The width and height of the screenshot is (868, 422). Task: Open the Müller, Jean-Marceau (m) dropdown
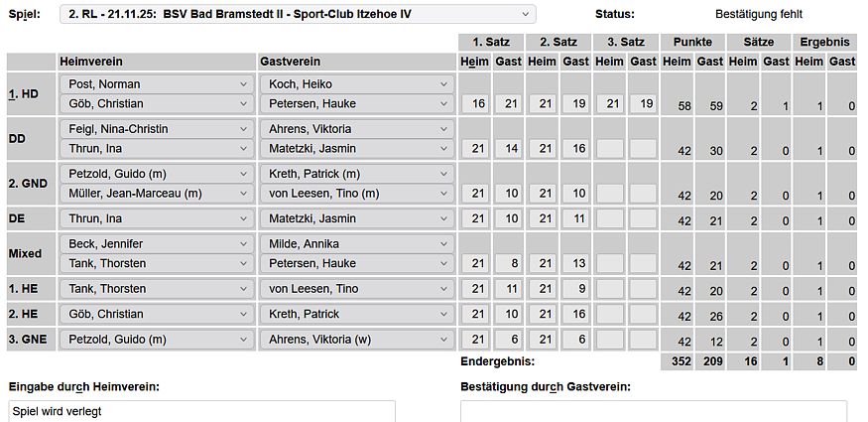(x=156, y=194)
